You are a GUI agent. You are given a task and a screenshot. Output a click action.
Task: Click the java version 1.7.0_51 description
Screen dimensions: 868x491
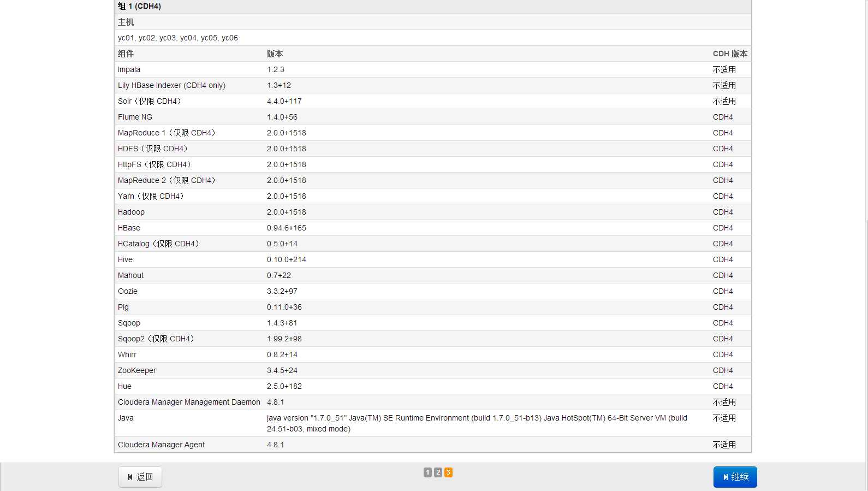477,423
